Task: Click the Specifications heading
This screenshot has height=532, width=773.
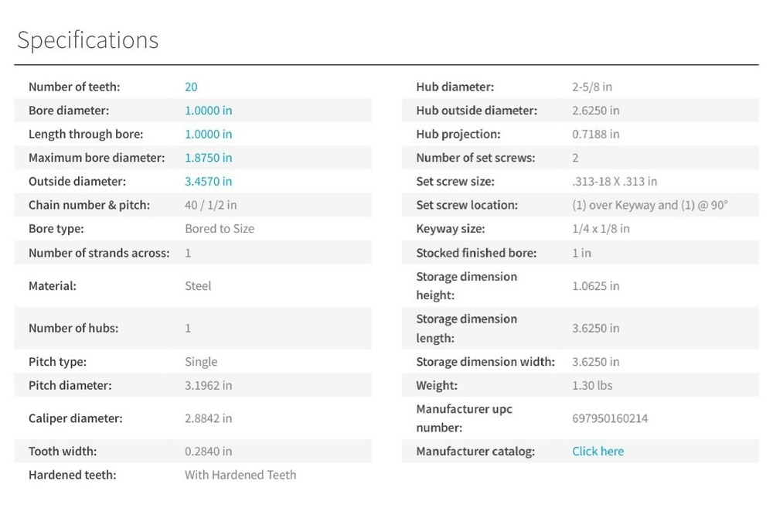Action: 87,40
